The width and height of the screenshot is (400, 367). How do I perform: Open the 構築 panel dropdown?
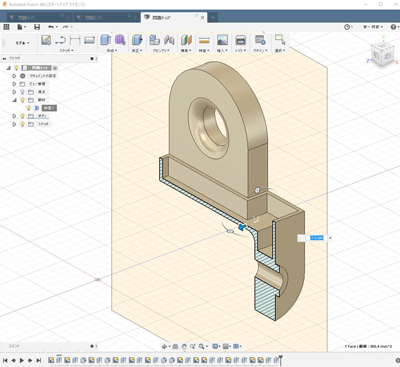coord(186,50)
